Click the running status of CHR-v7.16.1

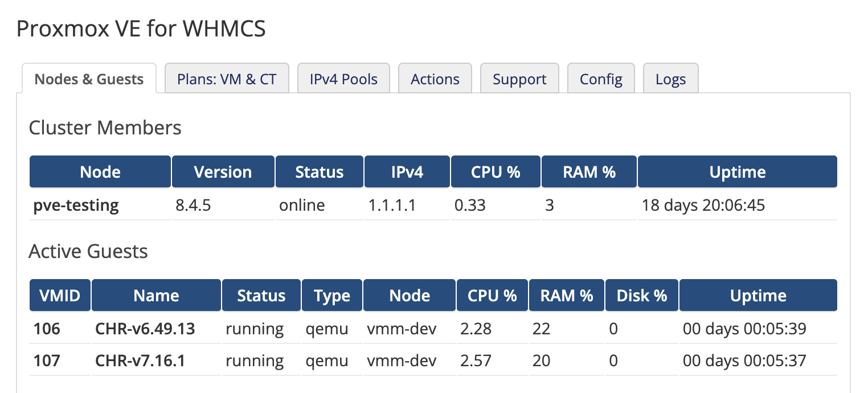click(x=255, y=361)
